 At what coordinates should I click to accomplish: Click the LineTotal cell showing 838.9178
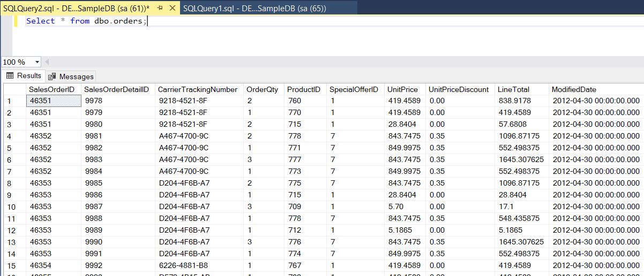pyautogui.click(x=514, y=101)
